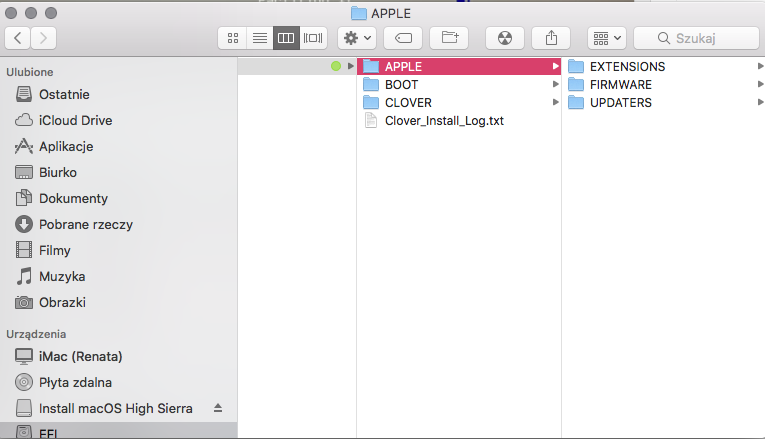The height and width of the screenshot is (439, 765).
Task: Click the Ulubione sidebar heading
Action: [x=30, y=72]
